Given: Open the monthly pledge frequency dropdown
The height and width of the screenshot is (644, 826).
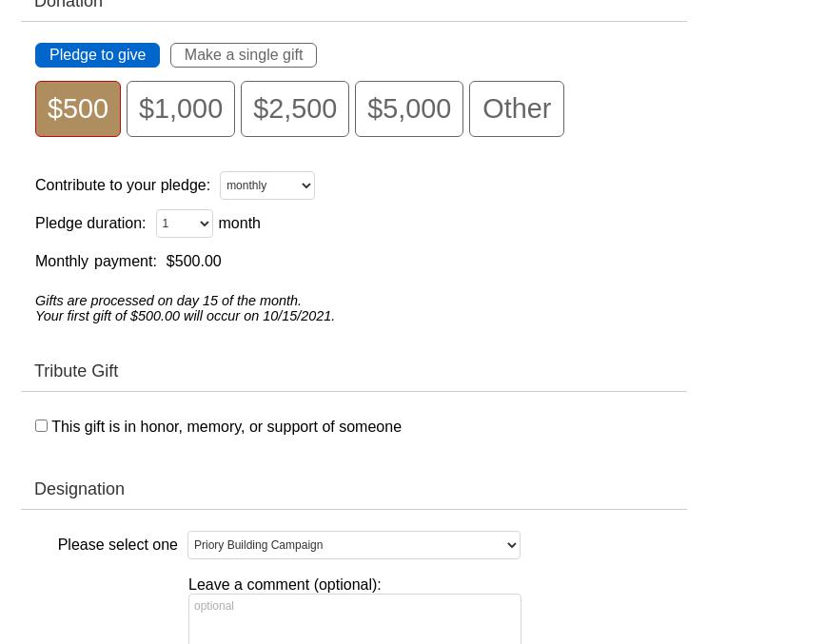Looking at the screenshot, I should tap(267, 185).
